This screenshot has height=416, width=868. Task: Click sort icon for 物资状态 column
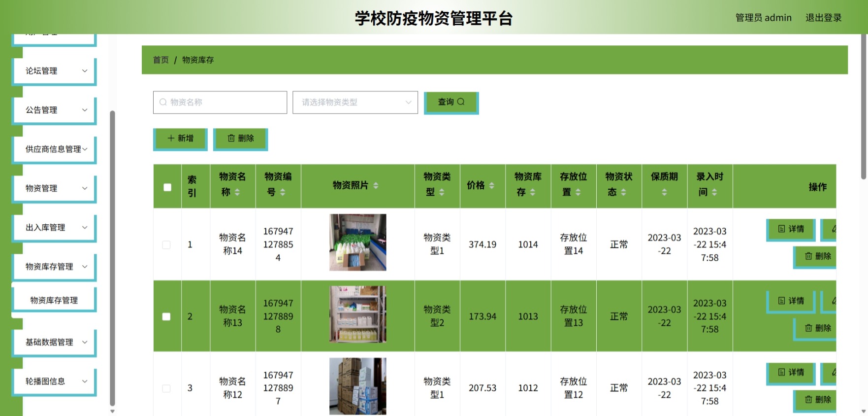click(x=623, y=192)
